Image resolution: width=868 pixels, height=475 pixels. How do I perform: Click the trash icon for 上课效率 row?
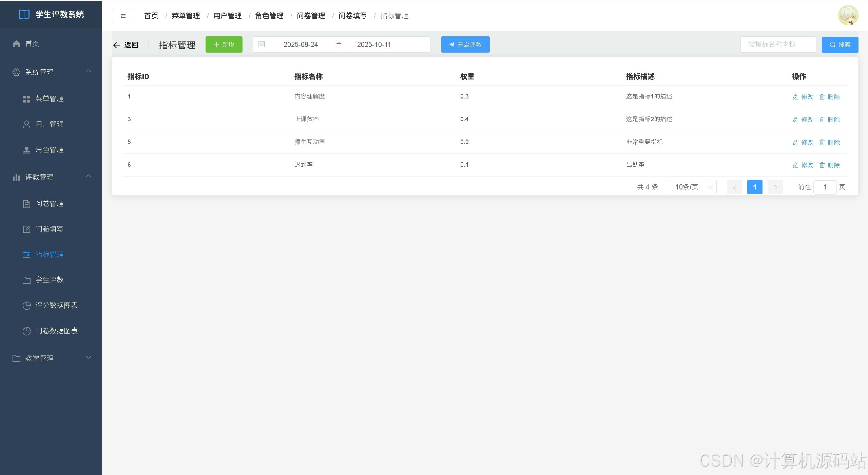point(822,120)
